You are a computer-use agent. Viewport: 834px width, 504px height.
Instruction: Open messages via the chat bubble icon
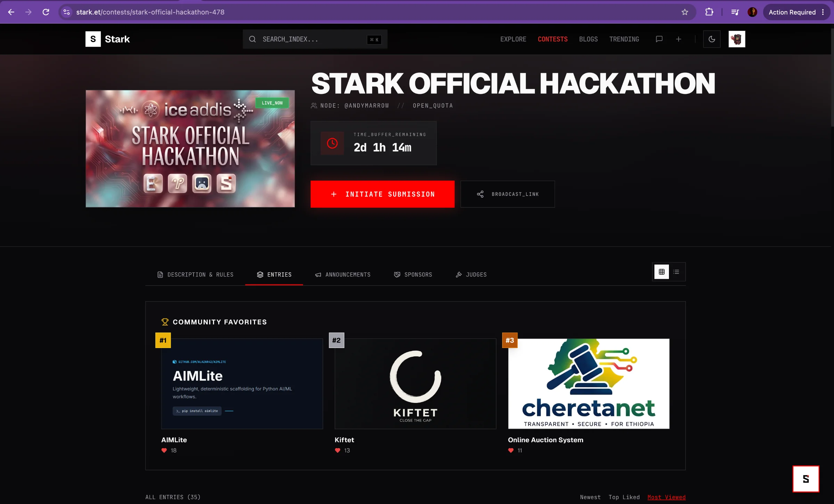659,39
